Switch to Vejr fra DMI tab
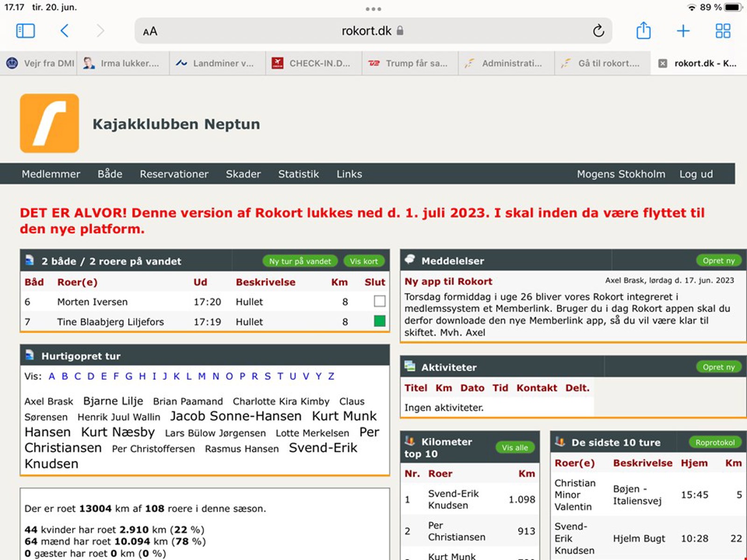The image size is (747, 560). (39, 63)
